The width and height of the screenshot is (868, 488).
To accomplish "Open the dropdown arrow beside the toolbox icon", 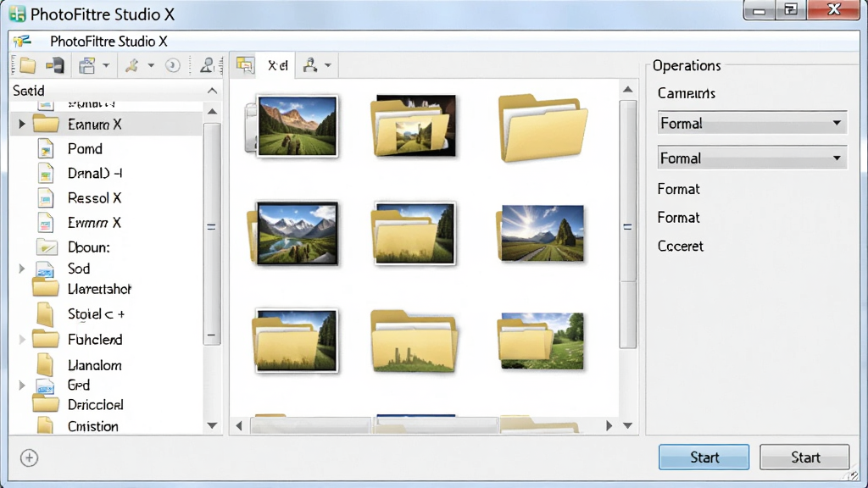I will point(106,66).
